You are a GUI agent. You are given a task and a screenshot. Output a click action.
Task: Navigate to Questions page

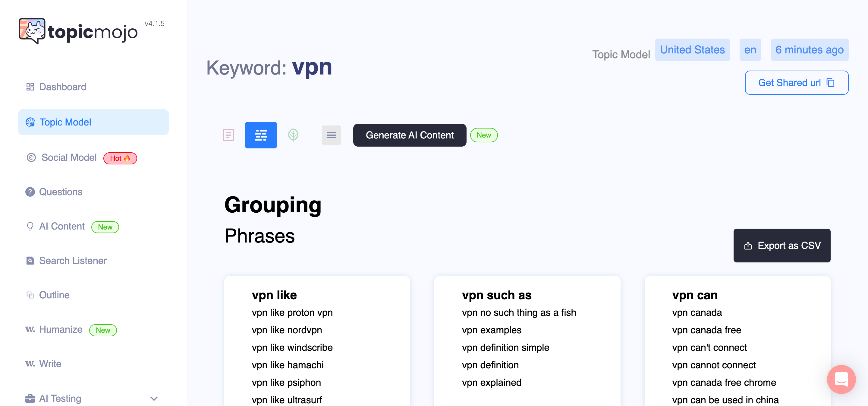pyautogui.click(x=61, y=192)
